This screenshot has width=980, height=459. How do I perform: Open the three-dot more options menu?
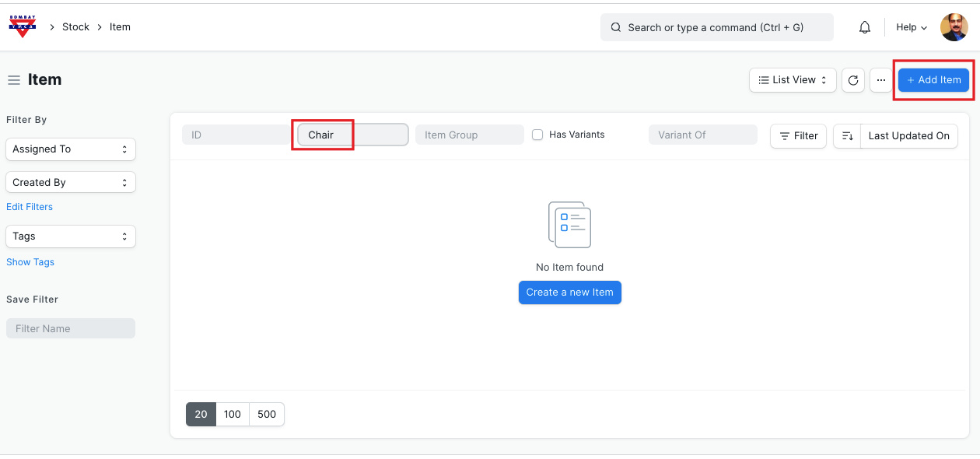pos(881,80)
